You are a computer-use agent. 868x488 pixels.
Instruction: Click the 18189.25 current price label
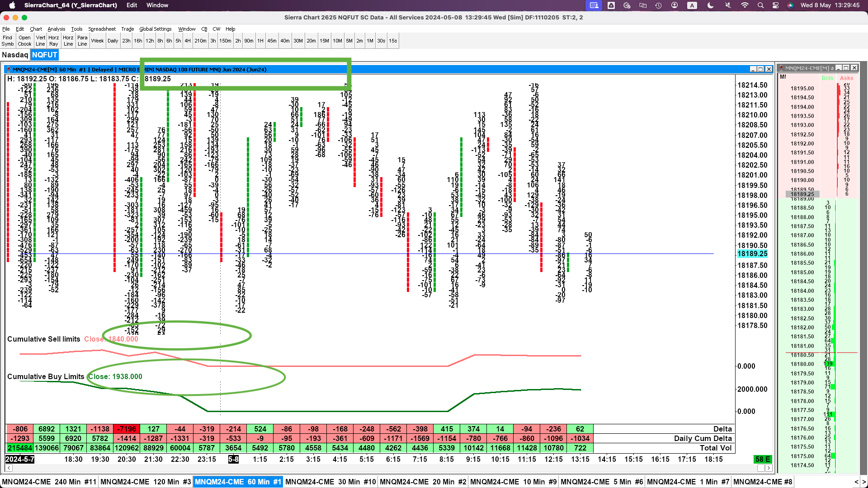click(752, 254)
